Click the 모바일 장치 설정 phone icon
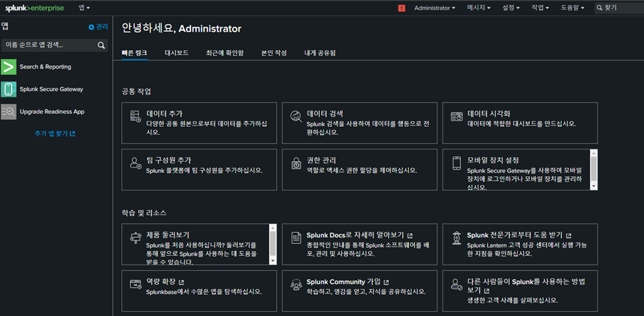 pos(457,162)
